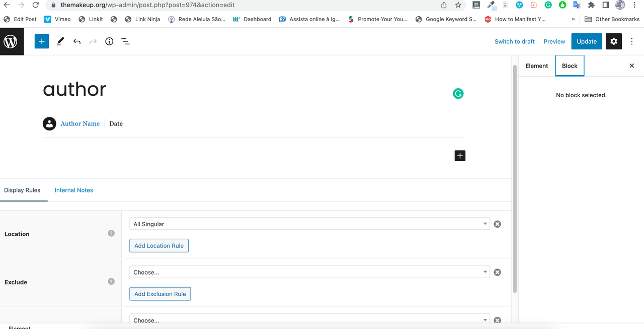Click the author avatar icon
Viewport: 644px width, 329px height.
click(x=49, y=123)
